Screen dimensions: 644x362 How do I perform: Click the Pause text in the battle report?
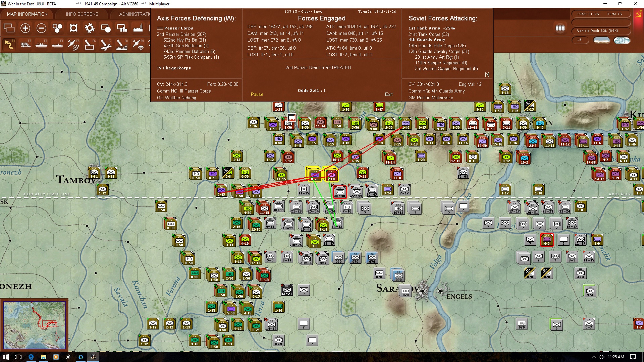[257, 95]
